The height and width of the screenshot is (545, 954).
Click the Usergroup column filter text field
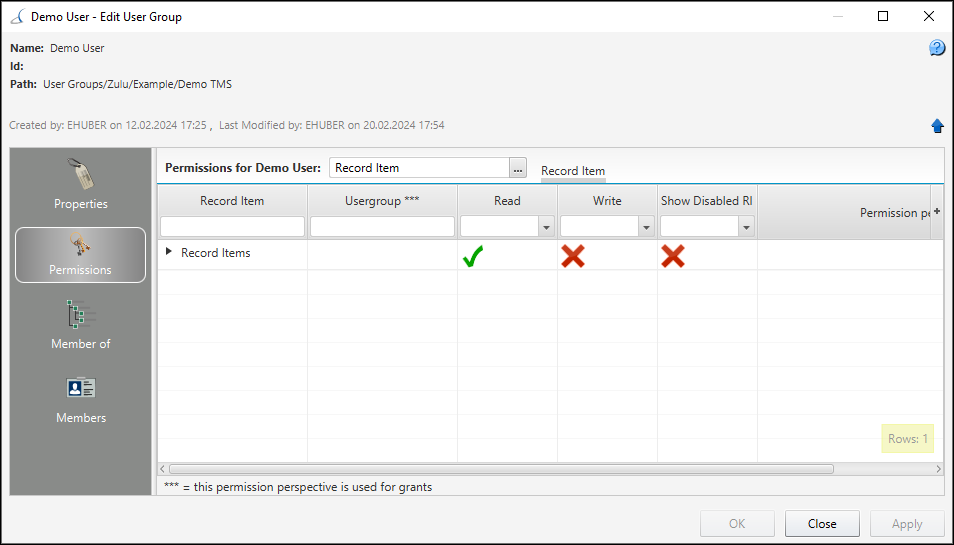coord(382,227)
